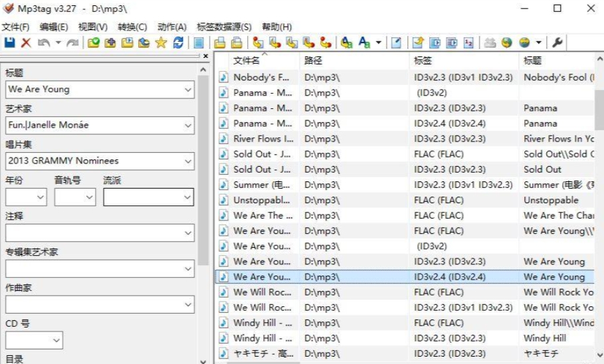This screenshot has width=604, height=364.
Task: Click the change directory folder icon
Action: pyautogui.click(x=94, y=43)
